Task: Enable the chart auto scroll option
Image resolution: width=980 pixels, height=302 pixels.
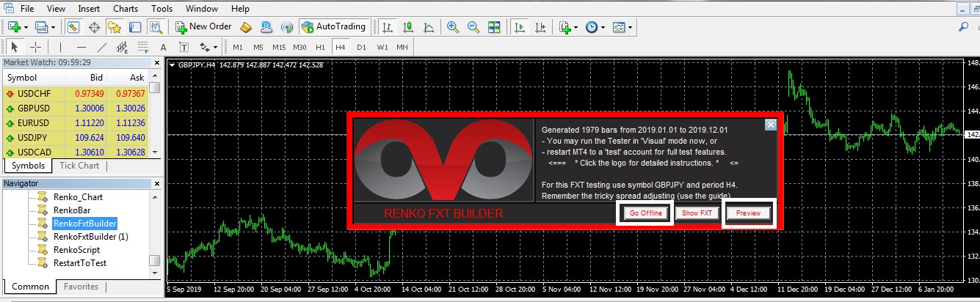Action: pos(520,27)
